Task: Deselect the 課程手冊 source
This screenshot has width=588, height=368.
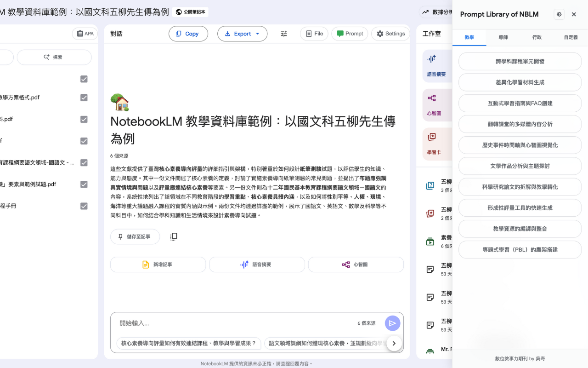Action: (x=84, y=206)
